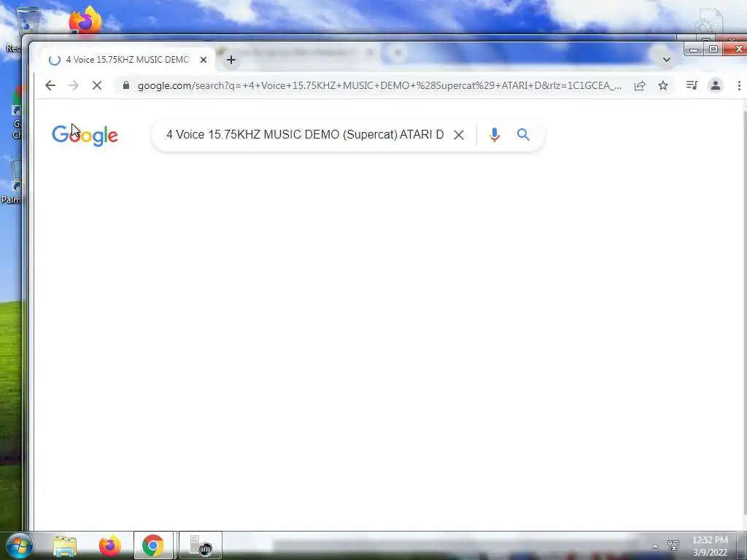This screenshot has width=747, height=560.
Task: Show hidden system tray icons
Action: point(656,546)
